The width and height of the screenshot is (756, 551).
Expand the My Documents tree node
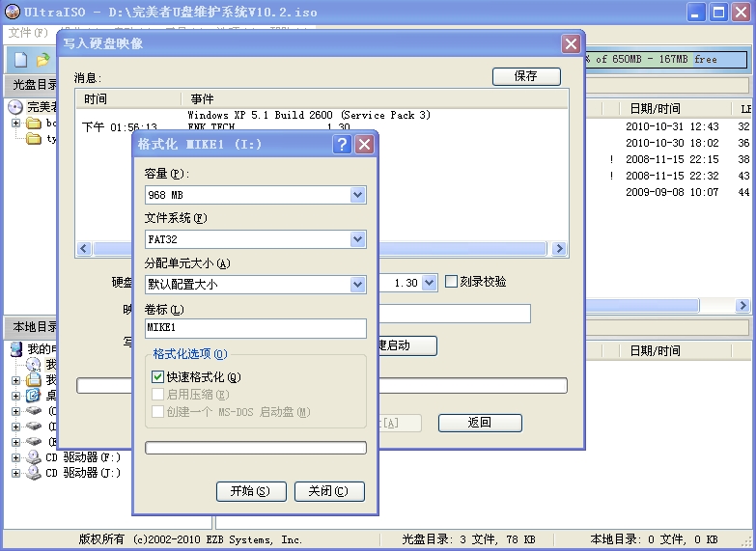(x=15, y=380)
